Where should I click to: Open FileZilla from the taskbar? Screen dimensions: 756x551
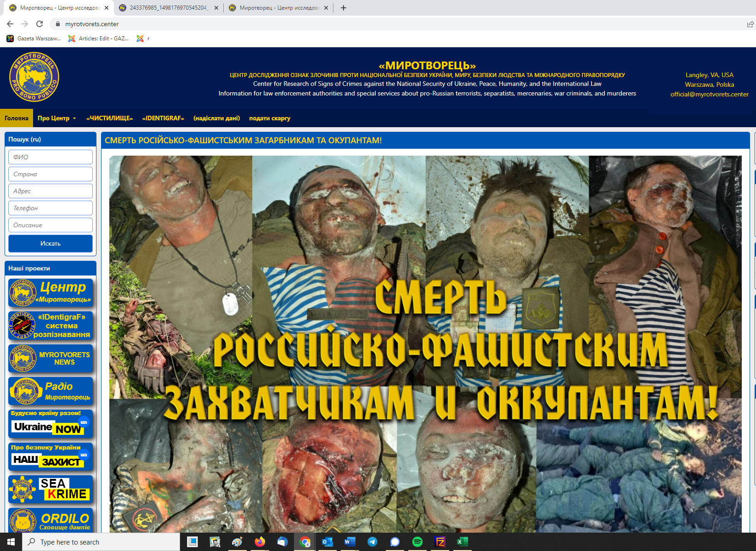coord(440,542)
